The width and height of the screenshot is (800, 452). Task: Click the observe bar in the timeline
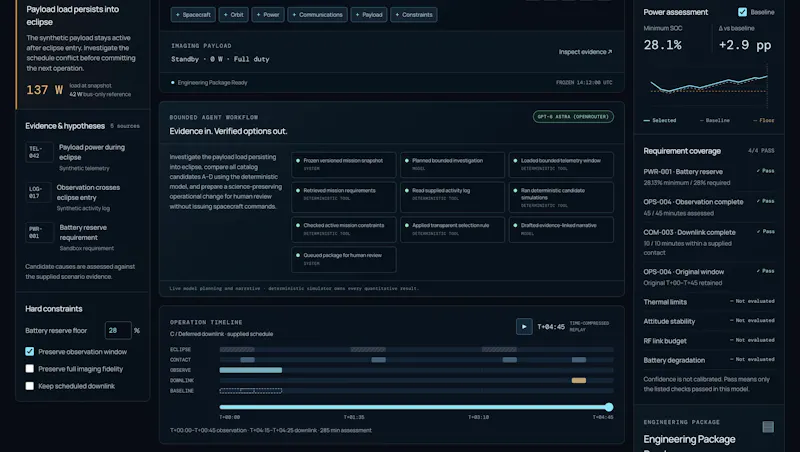pos(251,370)
